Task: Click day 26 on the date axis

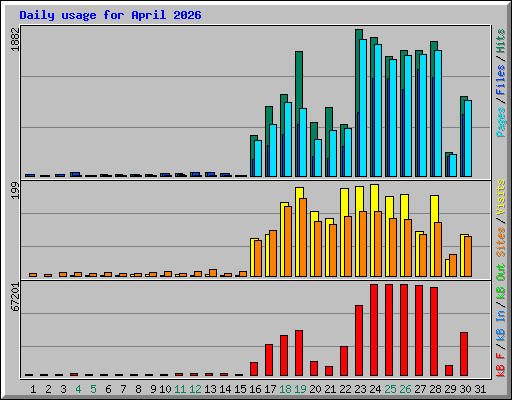Action: [405, 389]
